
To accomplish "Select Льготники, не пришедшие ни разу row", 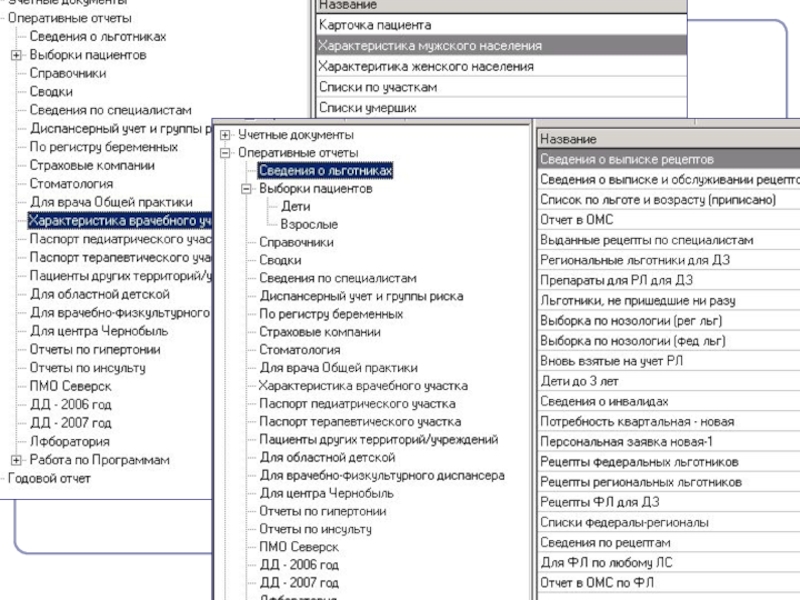I will point(668,301).
